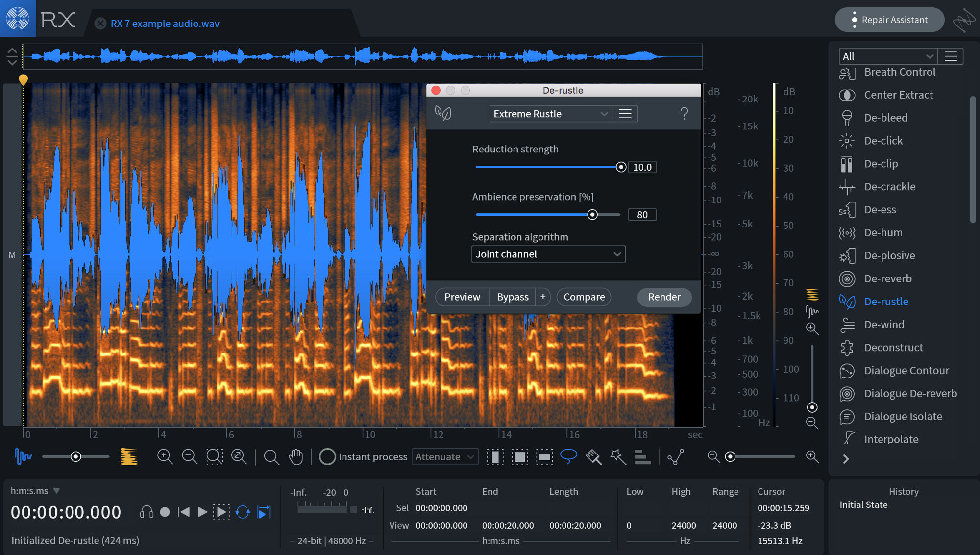
Task: Toggle Bypass in the De-rustle window
Action: point(513,297)
